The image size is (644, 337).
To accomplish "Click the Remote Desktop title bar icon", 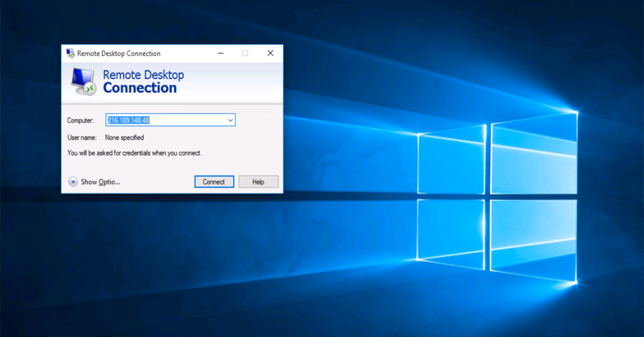I will pos(71,53).
